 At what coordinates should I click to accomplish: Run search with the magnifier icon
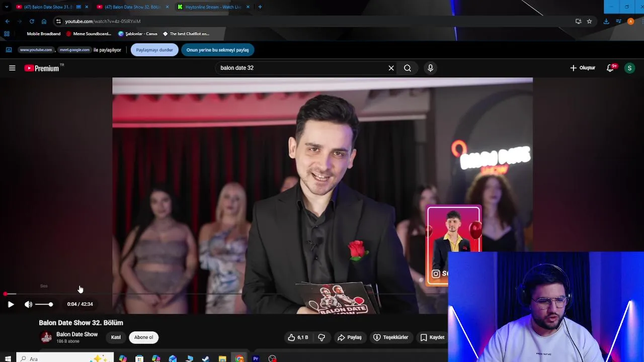click(x=408, y=68)
